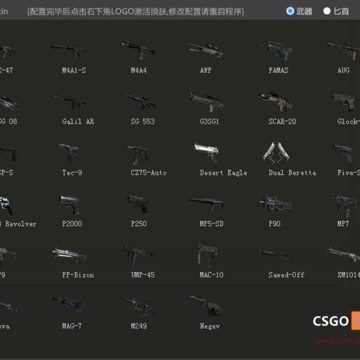Choose the MAG-7 shotgun icon
Image resolution: width=360 pixels, height=360 pixels.
click(69, 306)
